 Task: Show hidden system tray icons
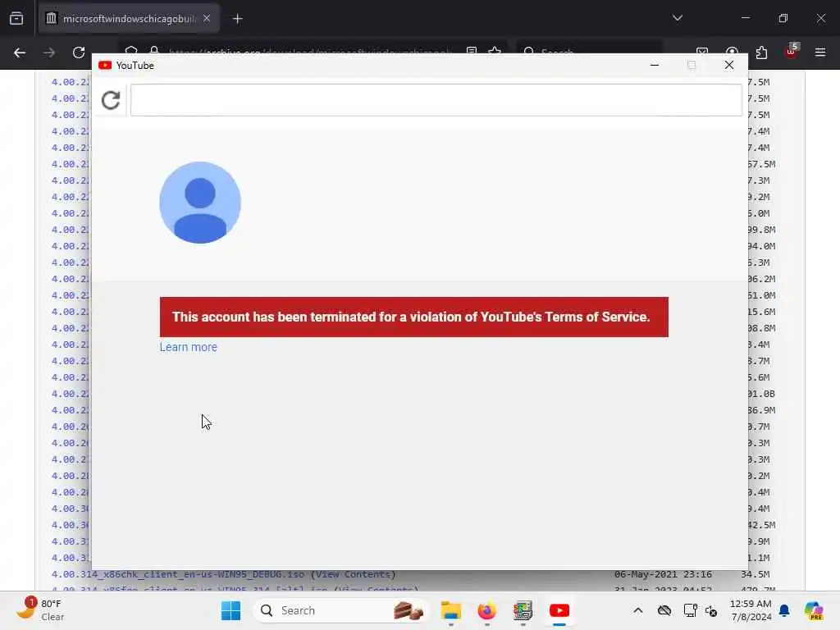pyautogui.click(x=638, y=610)
